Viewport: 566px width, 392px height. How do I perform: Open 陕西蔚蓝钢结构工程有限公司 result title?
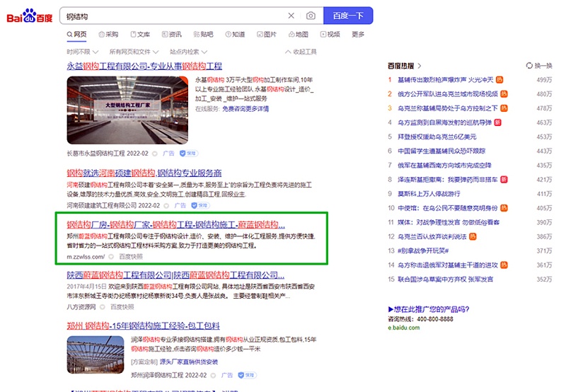175,275
